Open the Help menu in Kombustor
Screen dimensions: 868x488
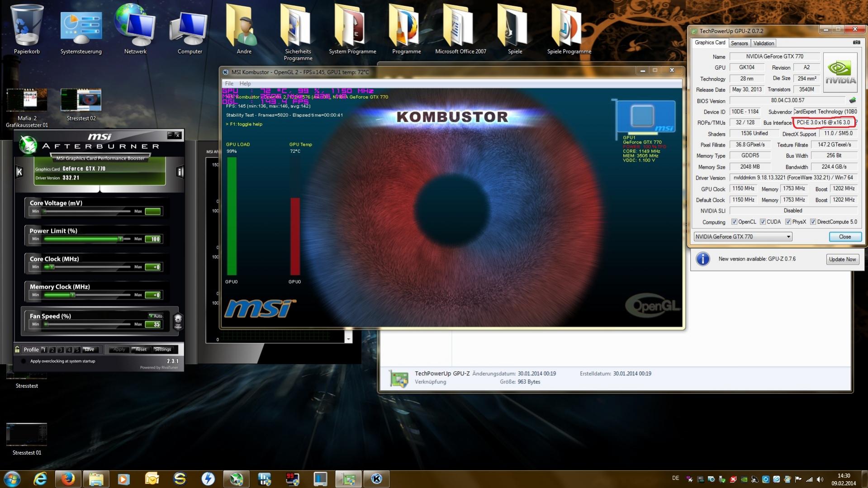(x=245, y=84)
